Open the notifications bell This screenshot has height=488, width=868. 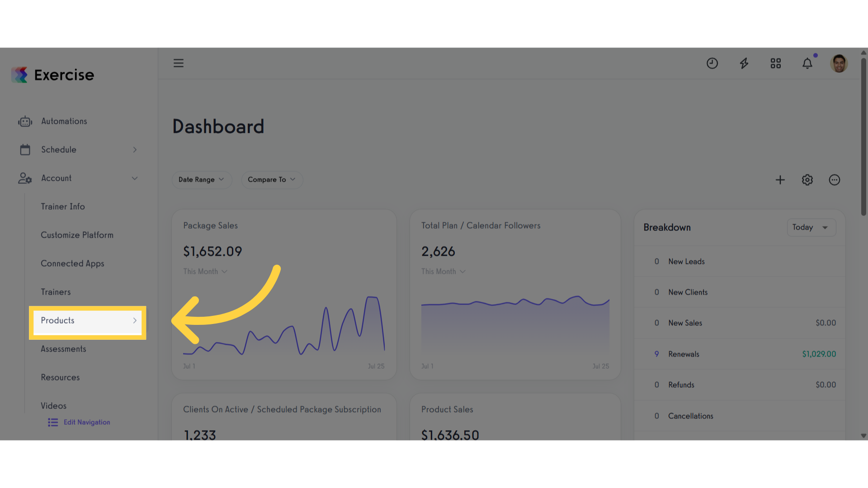[807, 63]
